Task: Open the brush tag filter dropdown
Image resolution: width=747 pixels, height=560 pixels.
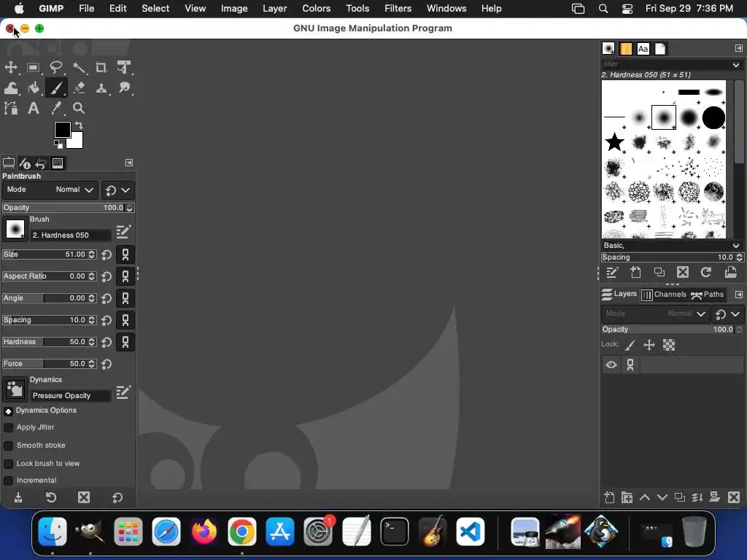Action: (736, 65)
